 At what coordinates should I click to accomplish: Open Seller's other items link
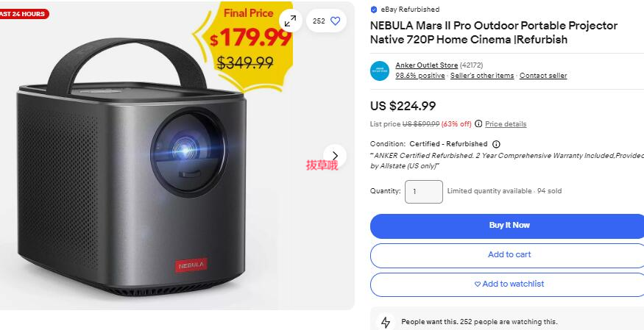(x=482, y=76)
